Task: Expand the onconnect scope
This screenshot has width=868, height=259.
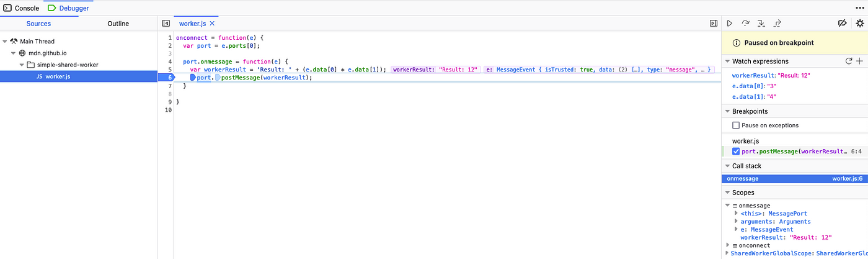Action: [x=728, y=246]
